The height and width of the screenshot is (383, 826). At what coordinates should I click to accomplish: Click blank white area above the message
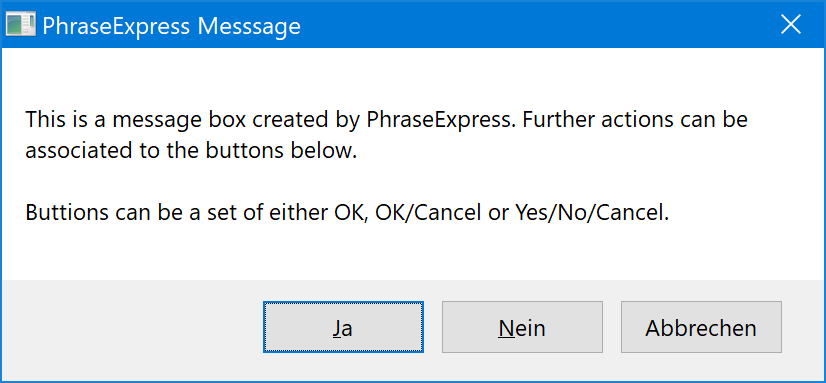tap(411, 76)
